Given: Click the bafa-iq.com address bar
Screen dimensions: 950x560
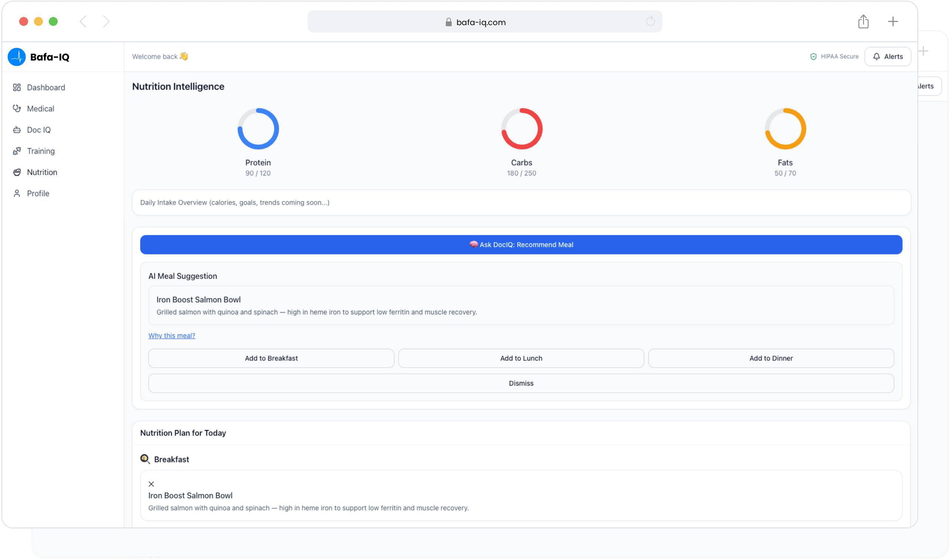Looking at the screenshot, I should click(481, 22).
